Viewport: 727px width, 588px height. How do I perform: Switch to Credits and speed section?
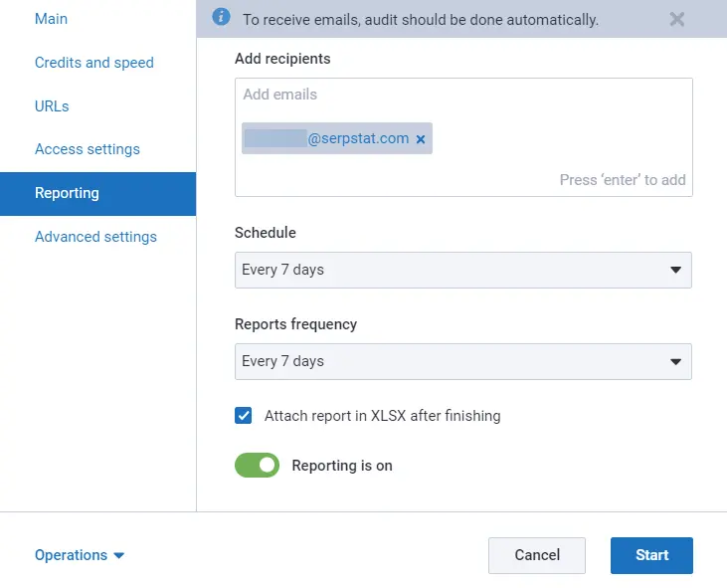pos(94,63)
